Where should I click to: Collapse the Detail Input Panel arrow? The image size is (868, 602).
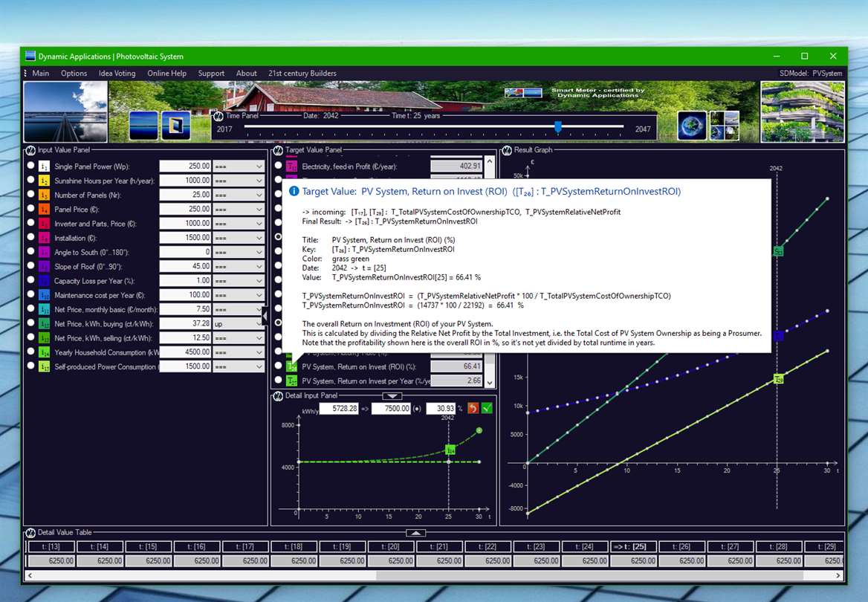(392, 396)
